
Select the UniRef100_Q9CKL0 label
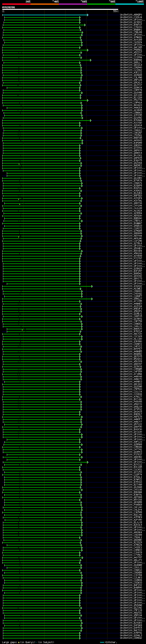tap(131, 82)
